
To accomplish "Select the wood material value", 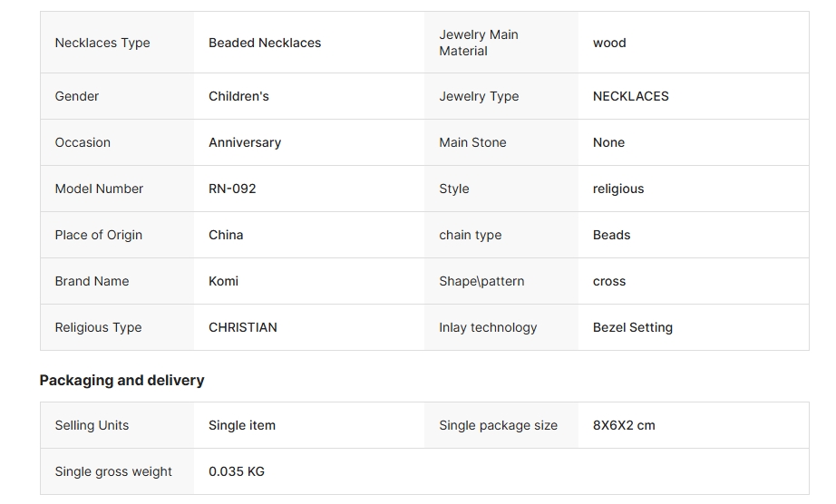I will point(609,43).
